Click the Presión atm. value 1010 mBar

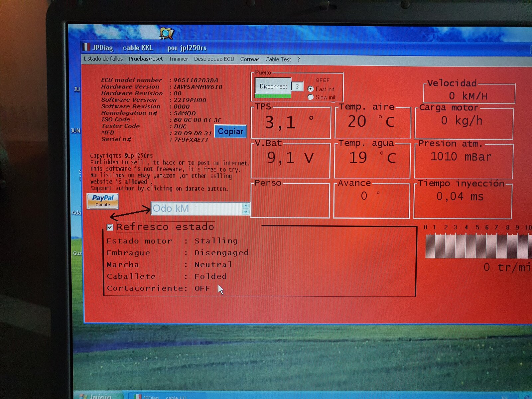(461, 156)
